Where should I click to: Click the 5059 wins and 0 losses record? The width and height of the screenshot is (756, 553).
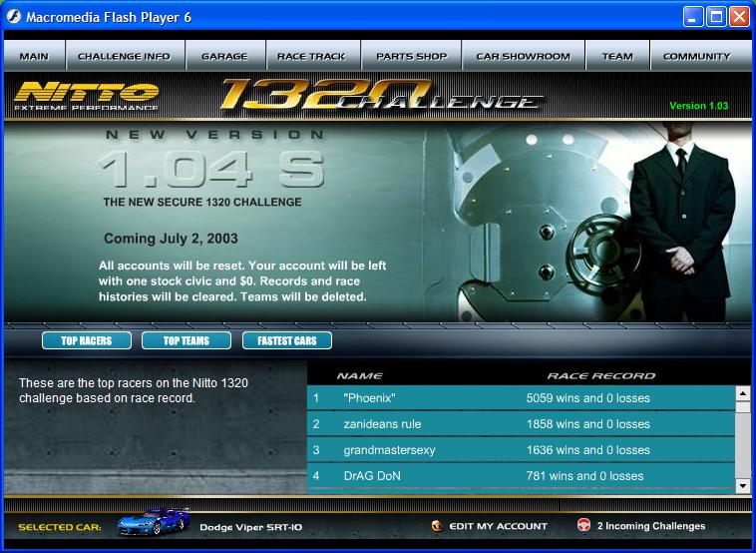[587, 398]
